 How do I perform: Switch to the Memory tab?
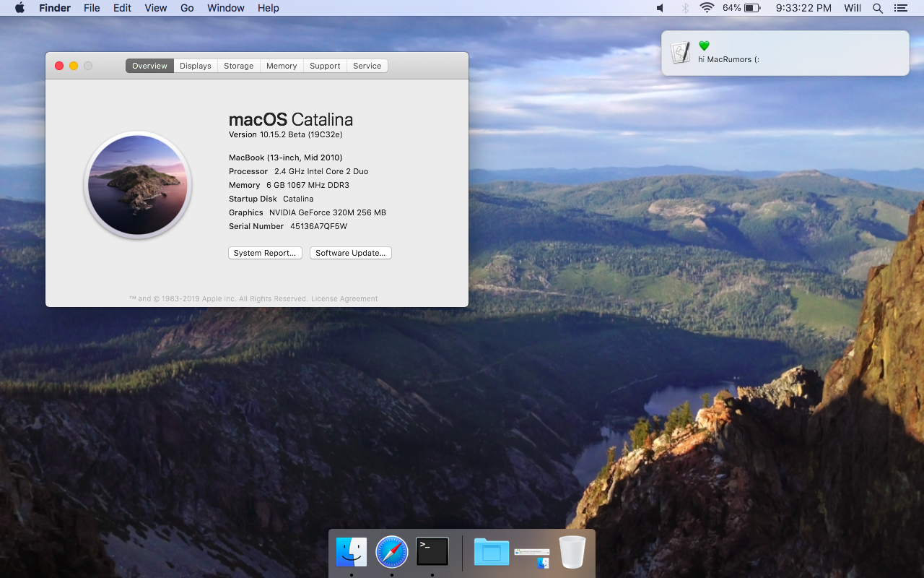point(282,66)
